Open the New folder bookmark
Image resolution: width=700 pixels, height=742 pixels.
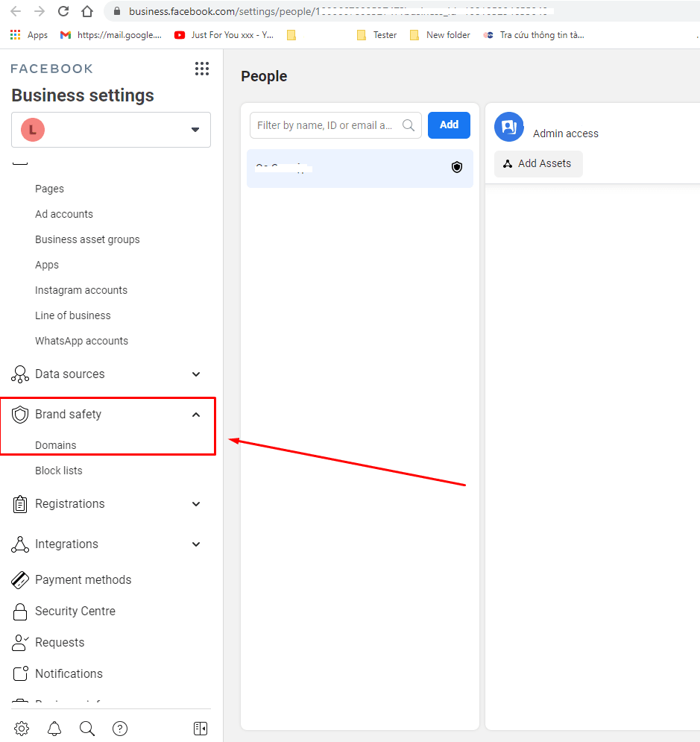click(440, 35)
